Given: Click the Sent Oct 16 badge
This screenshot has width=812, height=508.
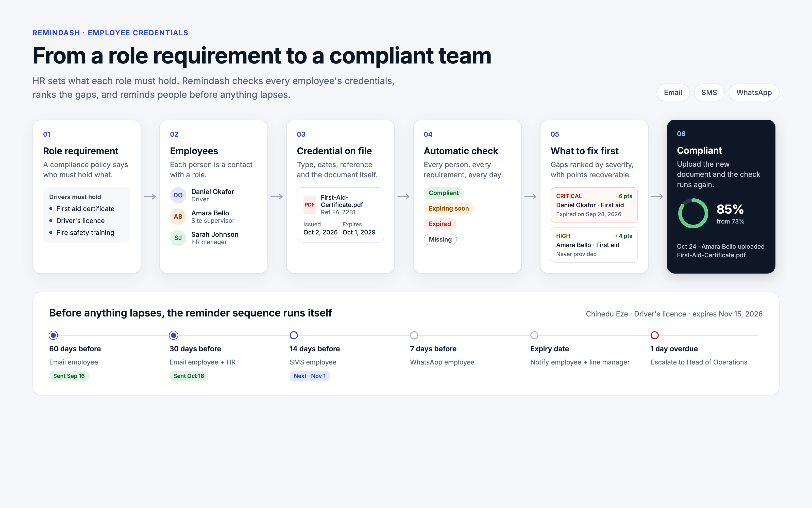Looking at the screenshot, I should (189, 376).
